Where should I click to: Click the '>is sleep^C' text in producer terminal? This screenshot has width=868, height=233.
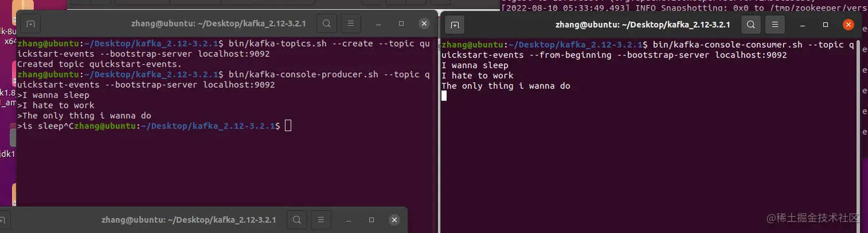[x=46, y=126]
